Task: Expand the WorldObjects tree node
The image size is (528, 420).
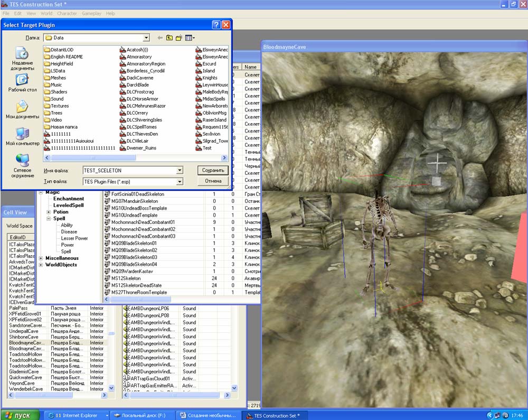Action: [x=41, y=265]
